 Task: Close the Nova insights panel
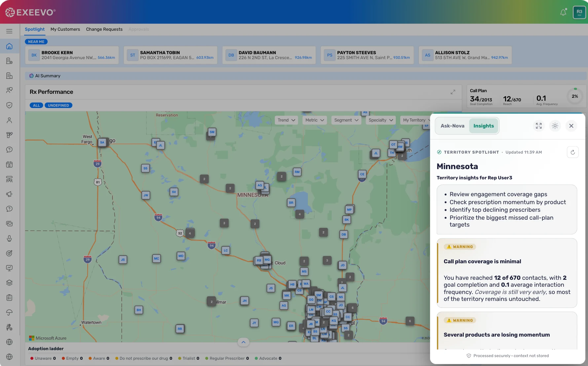click(x=571, y=126)
